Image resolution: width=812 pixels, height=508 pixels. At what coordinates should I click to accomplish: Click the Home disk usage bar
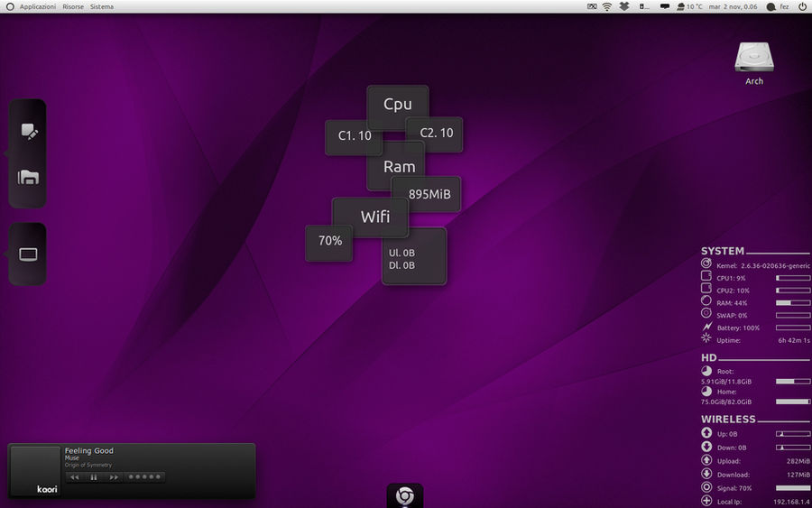793,402
